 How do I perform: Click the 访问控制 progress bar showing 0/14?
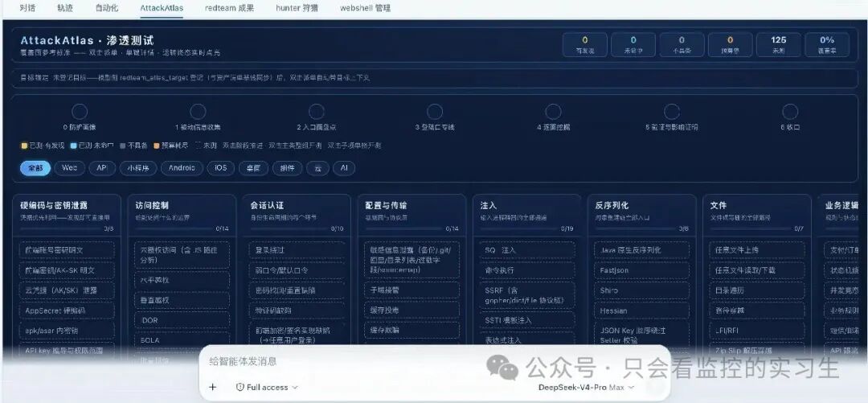[174, 228]
